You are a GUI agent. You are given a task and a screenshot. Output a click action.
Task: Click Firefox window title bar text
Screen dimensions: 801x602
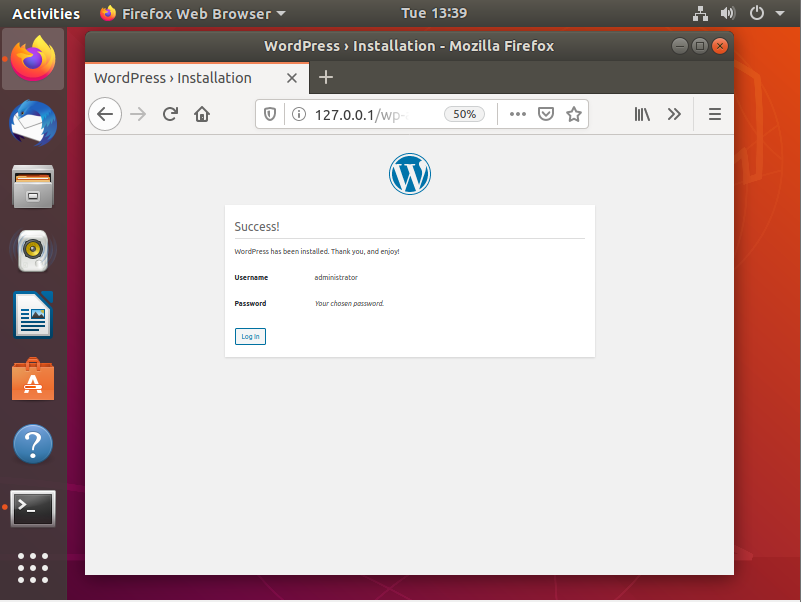click(409, 46)
